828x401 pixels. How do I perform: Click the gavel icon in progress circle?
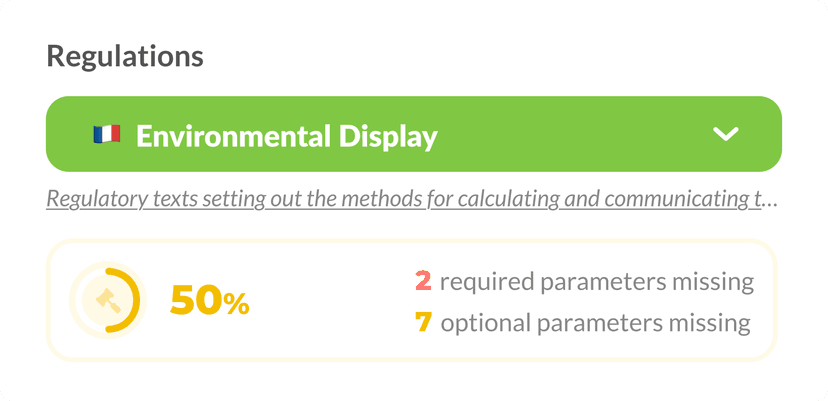pos(108,300)
